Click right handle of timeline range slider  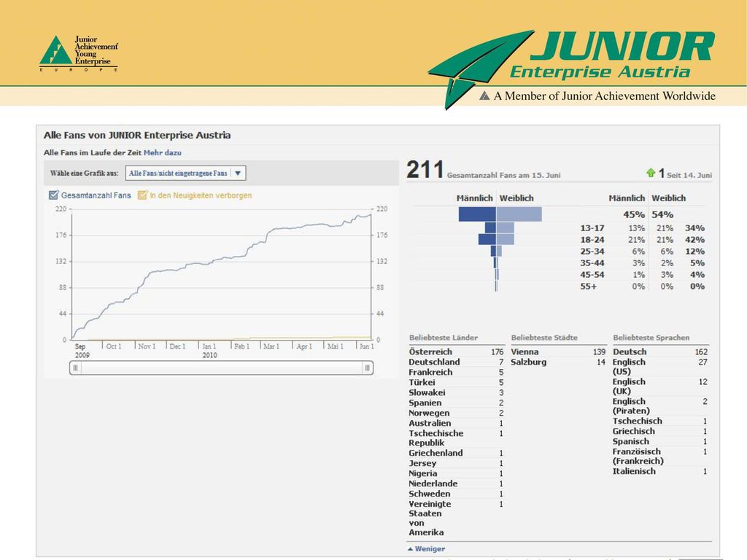[x=368, y=367]
